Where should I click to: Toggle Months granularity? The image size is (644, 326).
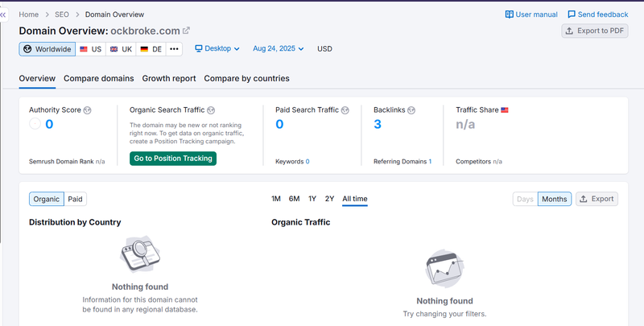(555, 199)
